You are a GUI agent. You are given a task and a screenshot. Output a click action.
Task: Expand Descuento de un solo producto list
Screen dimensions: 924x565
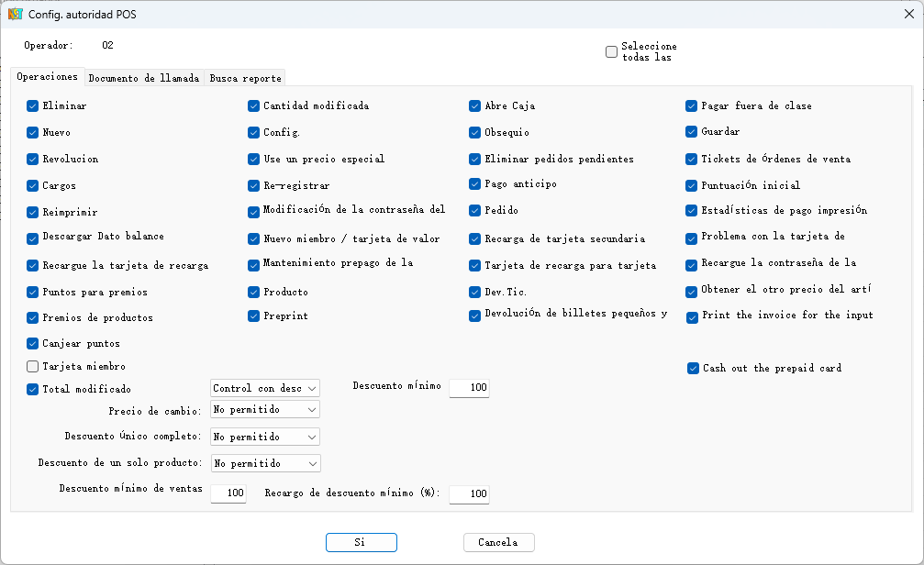click(x=265, y=464)
